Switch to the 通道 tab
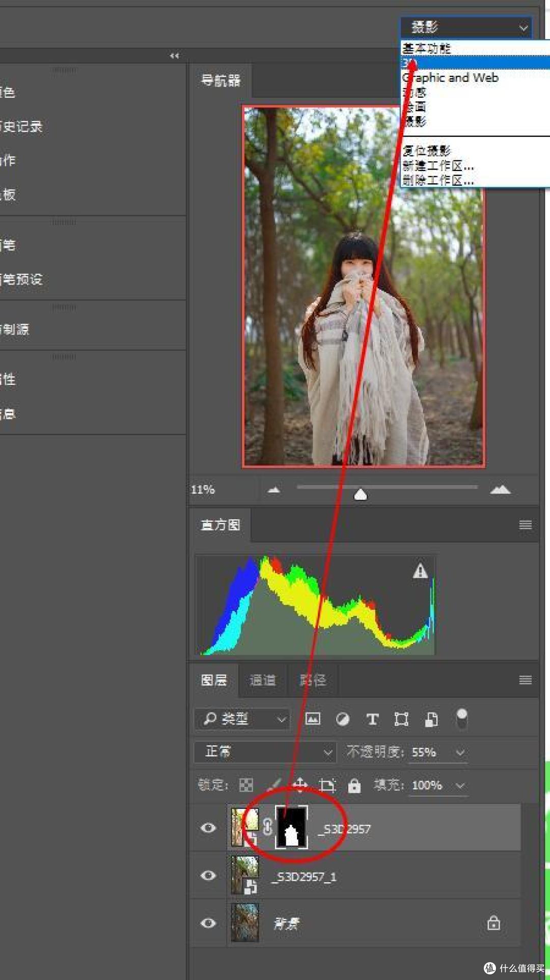 (x=263, y=680)
